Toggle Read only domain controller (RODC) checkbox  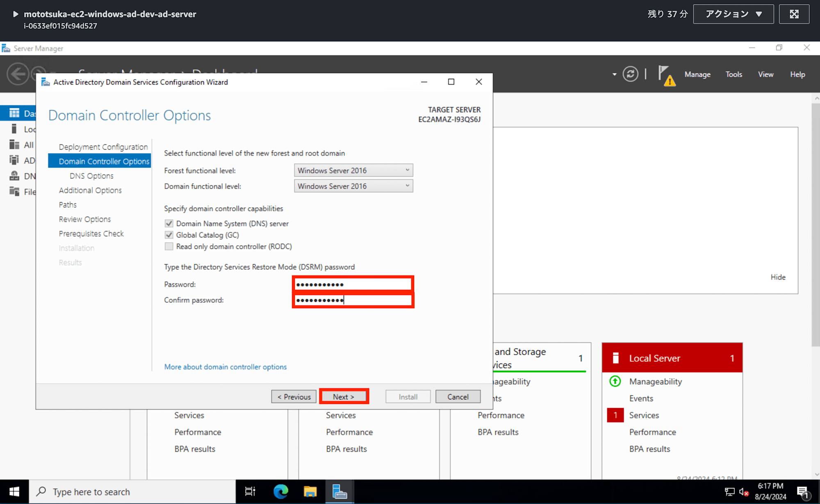tap(169, 246)
